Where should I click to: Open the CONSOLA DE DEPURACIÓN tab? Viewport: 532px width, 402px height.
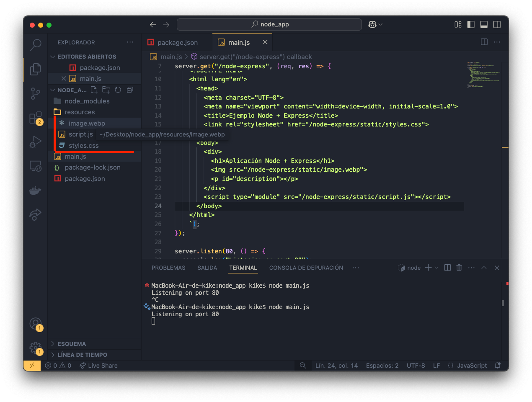point(306,268)
